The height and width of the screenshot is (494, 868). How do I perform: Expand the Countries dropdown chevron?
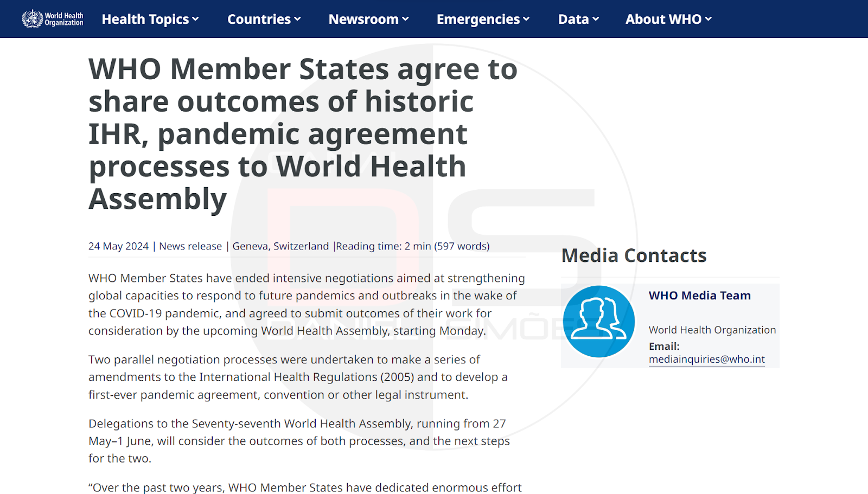tap(297, 20)
